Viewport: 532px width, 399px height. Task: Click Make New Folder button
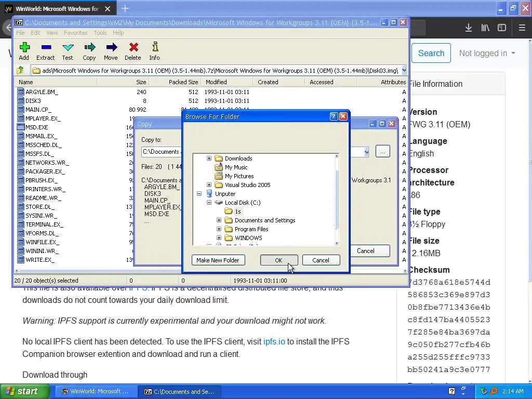point(218,260)
